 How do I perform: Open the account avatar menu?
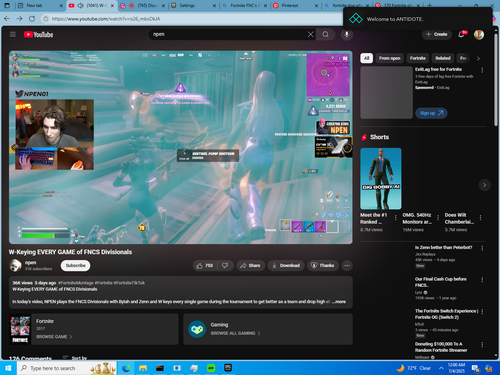(479, 34)
